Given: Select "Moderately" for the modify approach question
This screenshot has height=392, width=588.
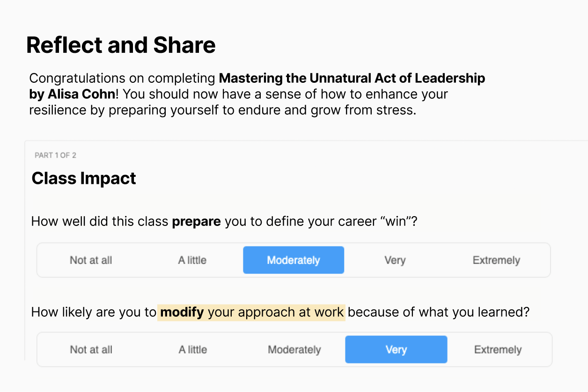Looking at the screenshot, I should point(294,349).
